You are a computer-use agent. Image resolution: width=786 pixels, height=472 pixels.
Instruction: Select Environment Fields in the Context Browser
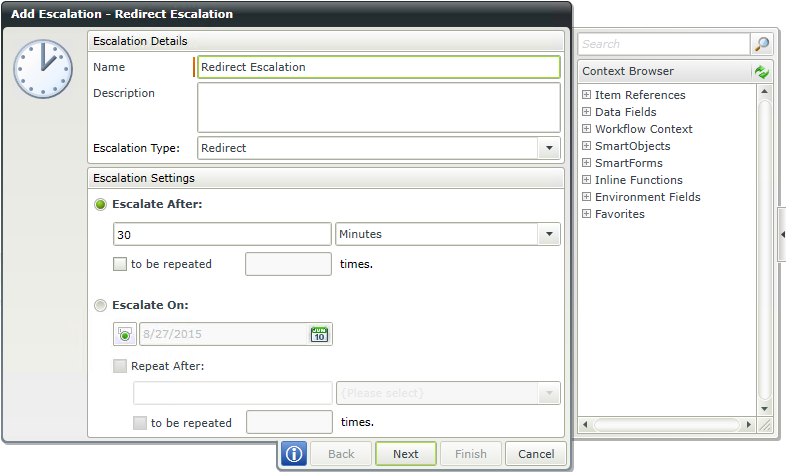point(647,197)
